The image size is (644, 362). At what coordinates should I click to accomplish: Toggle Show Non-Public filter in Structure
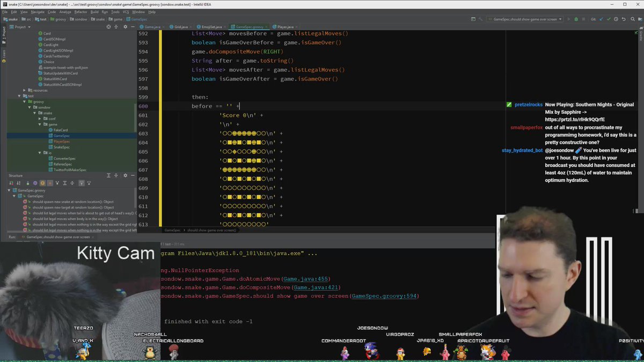(50, 183)
